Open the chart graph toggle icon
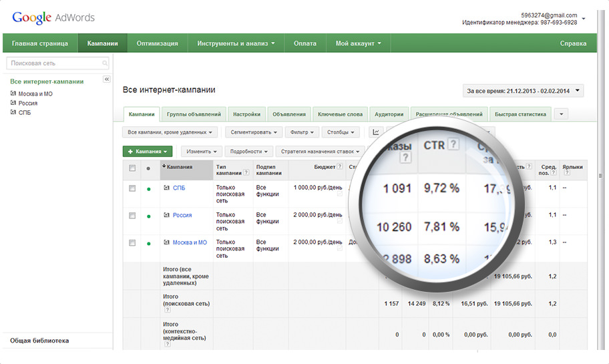Image resolution: width=609 pixels, height=364 pixels. [x=376, y=132]
